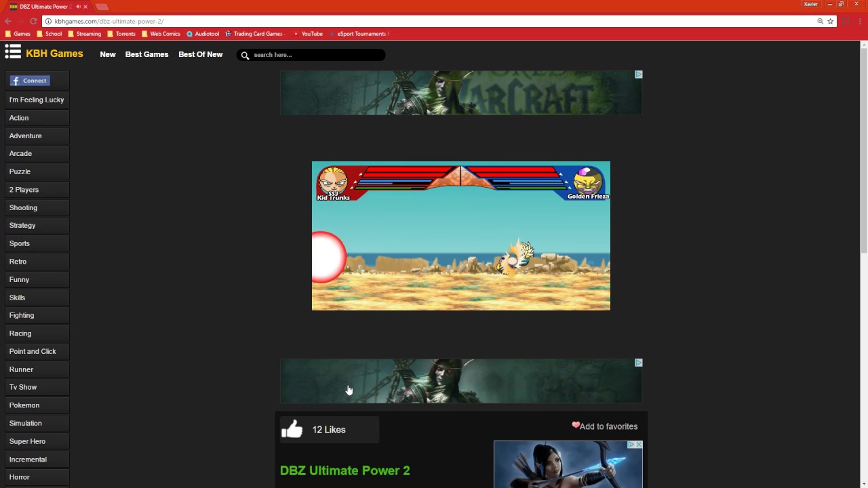Click SSJ Kid Trunks portrait in game
The height and width of the screenshot is (488, 868).
(x=333, y=181)
